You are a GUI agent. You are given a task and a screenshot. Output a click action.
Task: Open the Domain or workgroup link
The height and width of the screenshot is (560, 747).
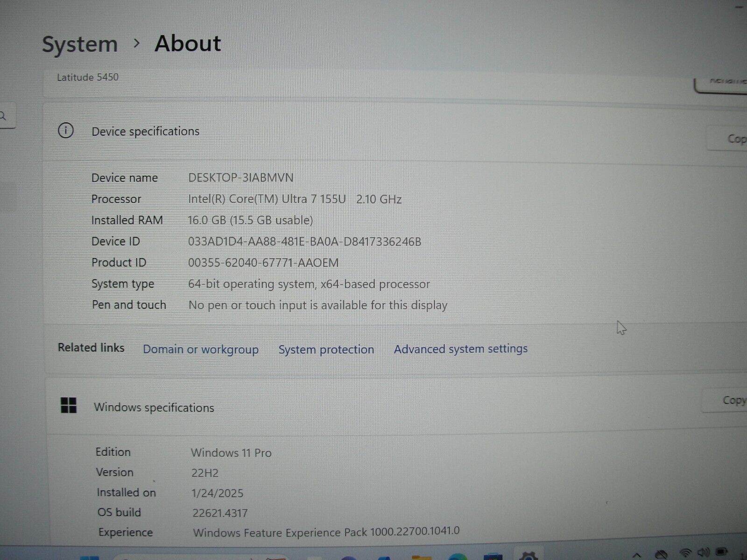(200, 350)
